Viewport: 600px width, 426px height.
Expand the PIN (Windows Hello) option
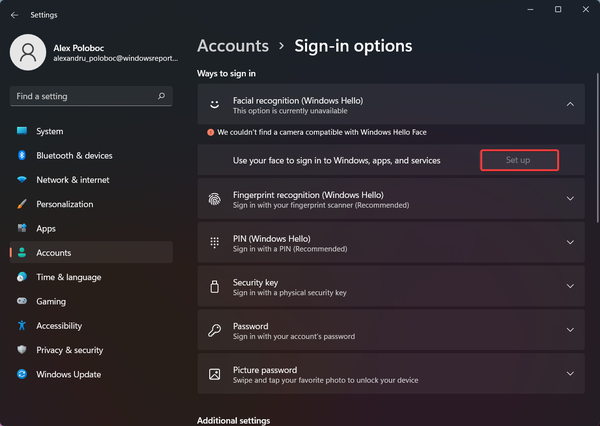point(570,243)
